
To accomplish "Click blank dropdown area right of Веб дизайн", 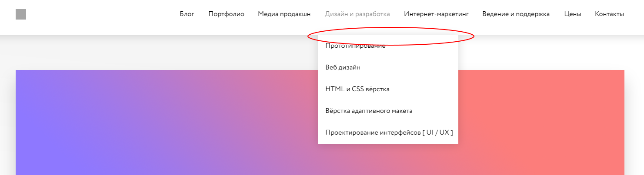I will coord(413,67).
